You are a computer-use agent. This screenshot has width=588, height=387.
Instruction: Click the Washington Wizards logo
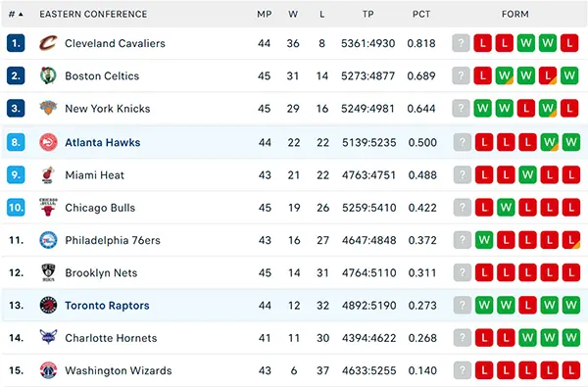click(48, 370)
